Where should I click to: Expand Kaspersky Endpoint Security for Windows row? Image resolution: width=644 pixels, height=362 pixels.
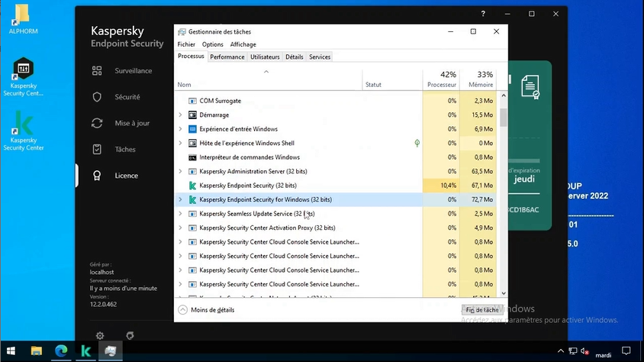(180, 199)
